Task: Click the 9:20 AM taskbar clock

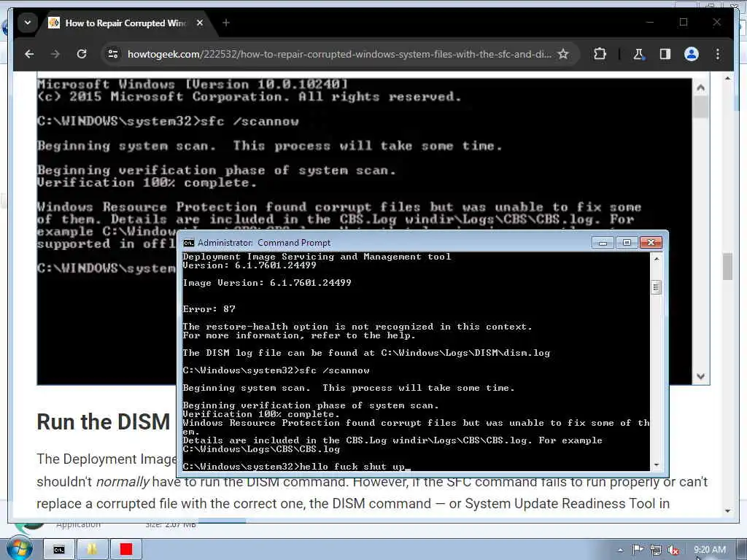Action: [710, 550]
